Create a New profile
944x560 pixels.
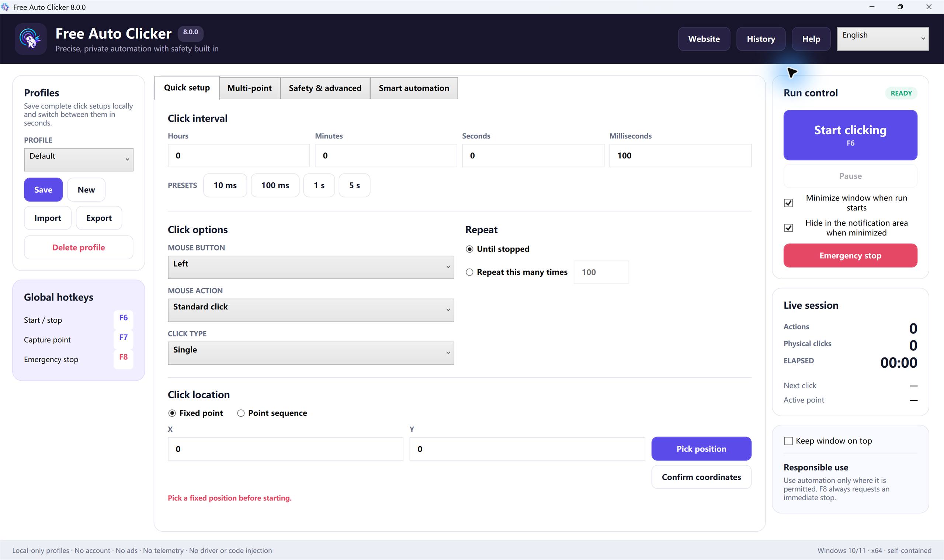[86, 190]
